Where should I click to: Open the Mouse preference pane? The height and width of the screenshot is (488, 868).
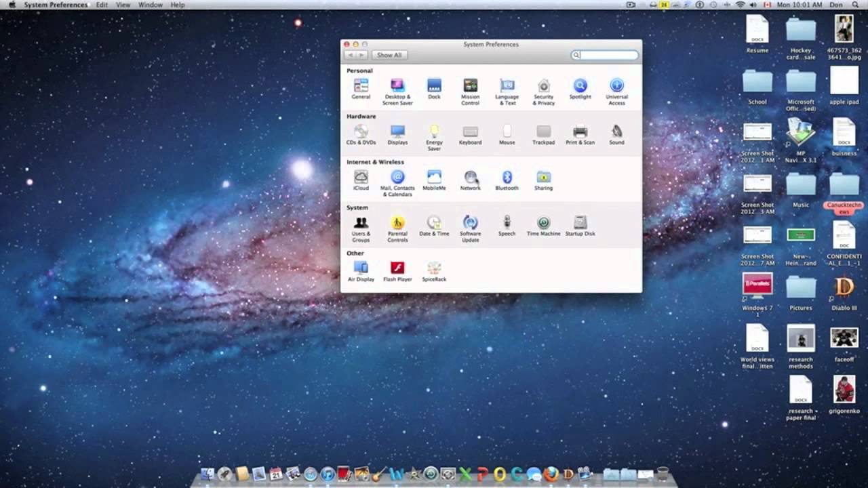[507, 135]
